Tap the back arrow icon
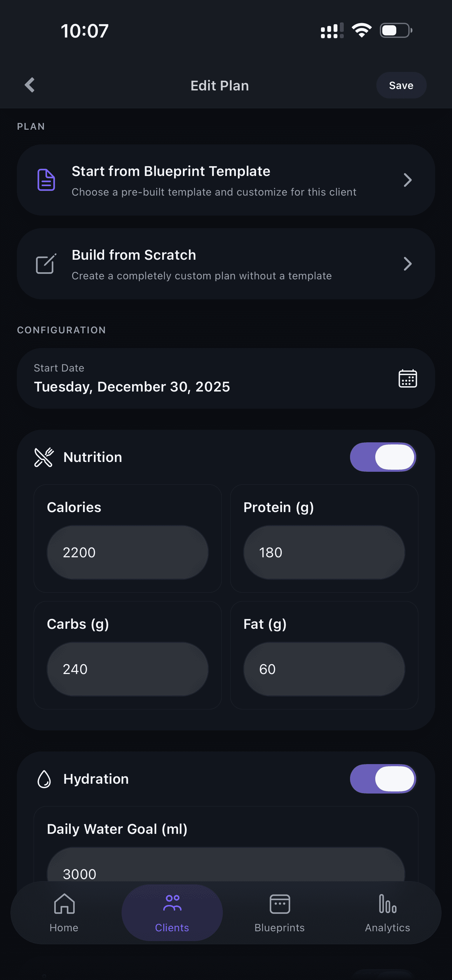The height and width of the screenshot is (980, 452). [30, 85]
